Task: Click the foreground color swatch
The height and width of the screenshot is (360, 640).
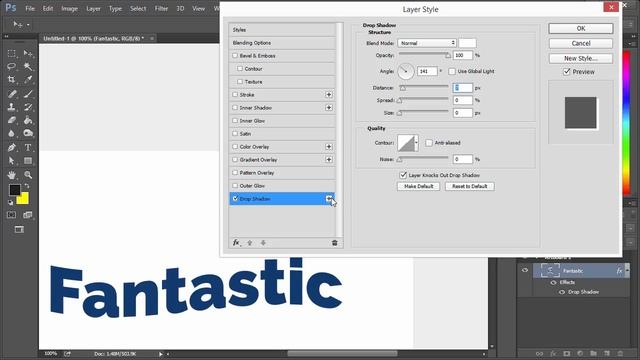Action: coord(15,190)
